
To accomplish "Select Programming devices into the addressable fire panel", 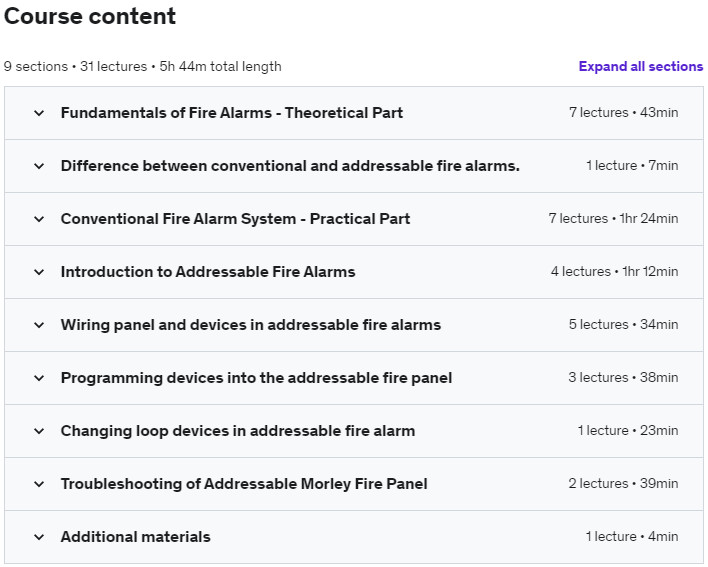I will click(256, 378).
